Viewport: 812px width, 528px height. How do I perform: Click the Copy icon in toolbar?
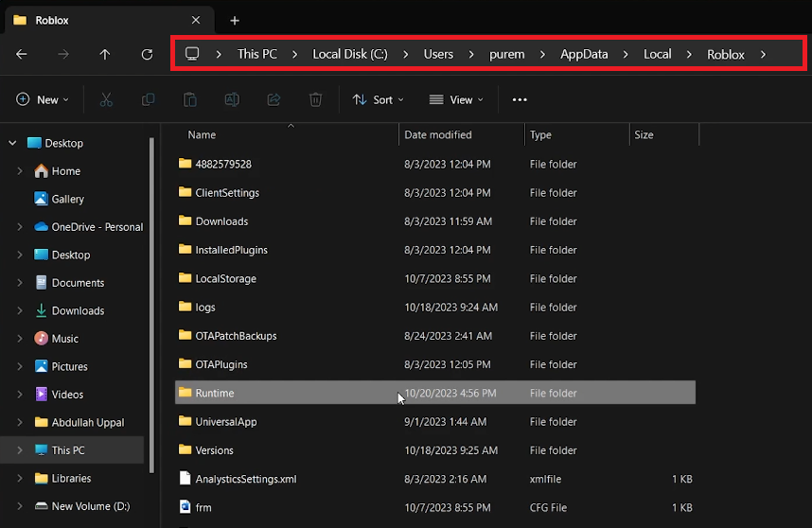click(x=148, y=99)
